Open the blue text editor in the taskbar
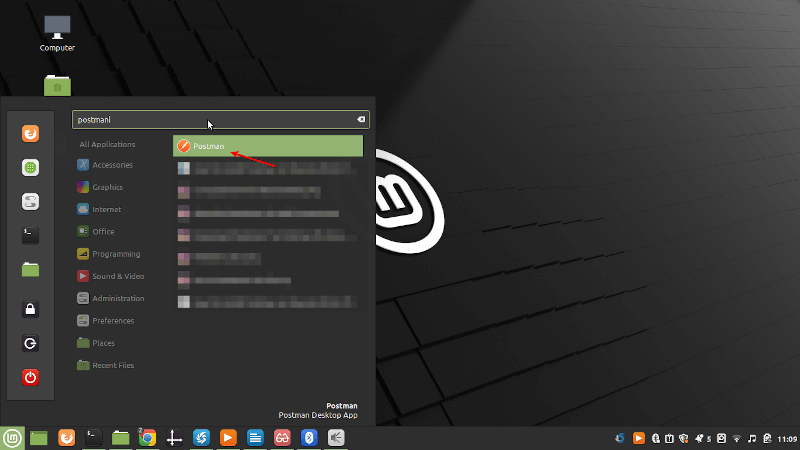 255,438
